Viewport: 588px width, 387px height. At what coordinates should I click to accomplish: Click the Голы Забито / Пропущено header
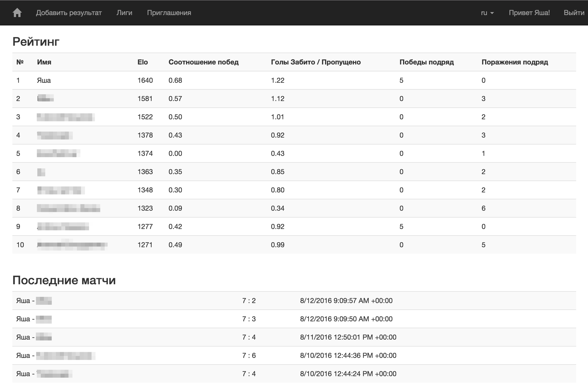(316, 62)
